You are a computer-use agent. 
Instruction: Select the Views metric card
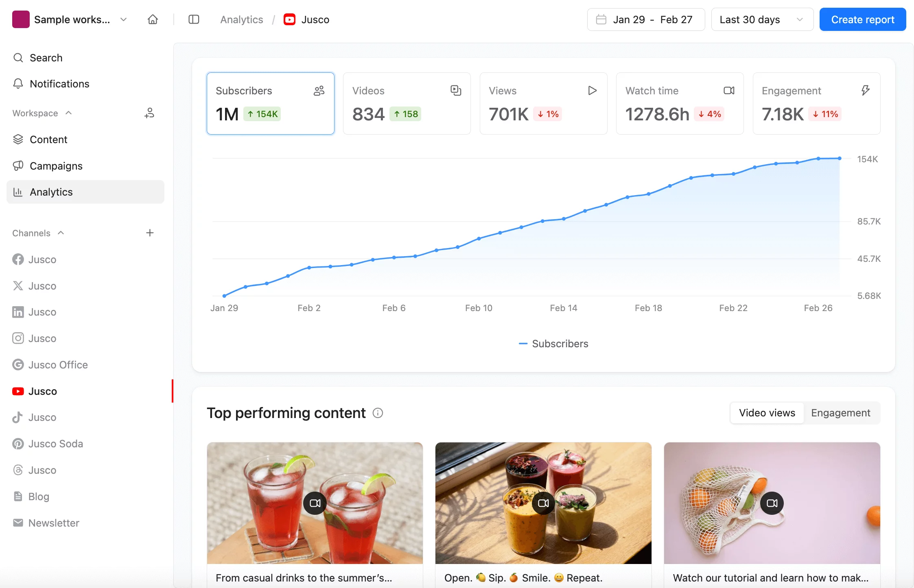(x=544, y=103)
